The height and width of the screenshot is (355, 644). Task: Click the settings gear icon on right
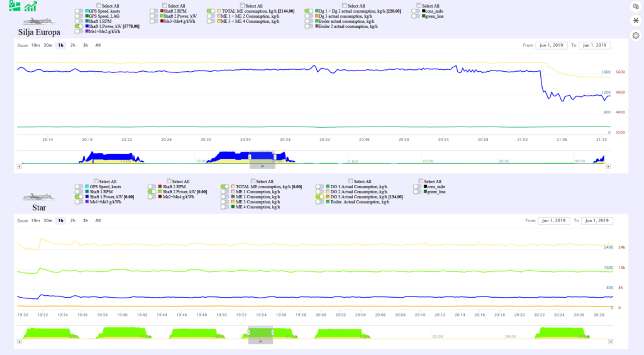pos(636,36)
